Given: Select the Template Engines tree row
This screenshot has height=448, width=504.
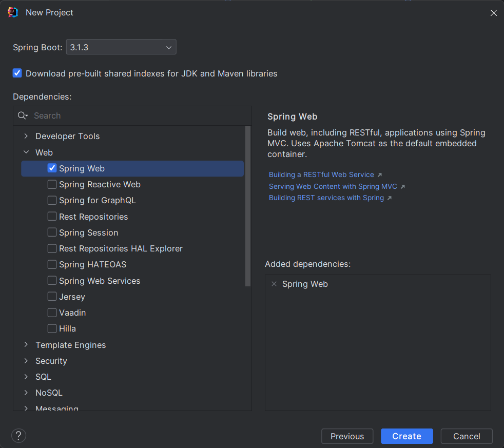Looking at the screenshot, I should click(x=132, y=345).
